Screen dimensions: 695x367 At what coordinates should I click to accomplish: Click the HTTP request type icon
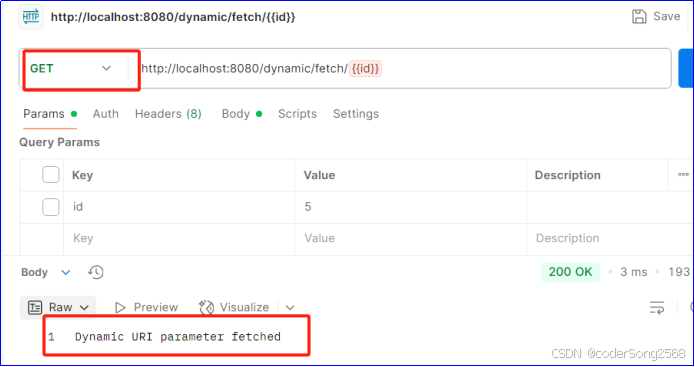[x=31, y=17]
